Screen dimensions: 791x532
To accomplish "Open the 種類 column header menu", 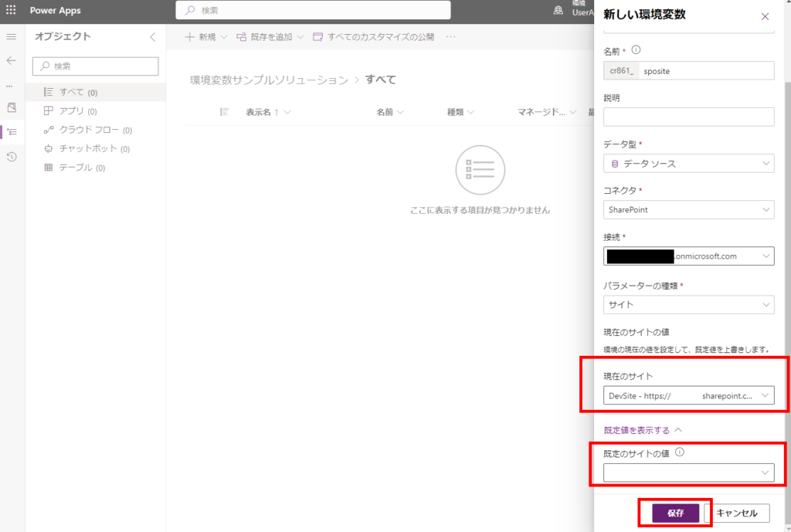I will click(460, 112).
